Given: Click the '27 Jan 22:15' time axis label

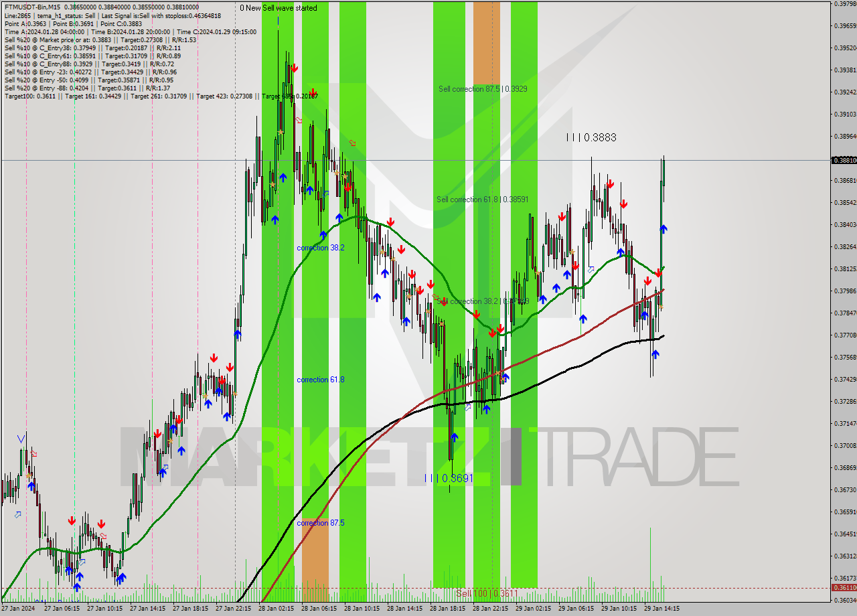Looking at the screenshot, I should point(233,609).
